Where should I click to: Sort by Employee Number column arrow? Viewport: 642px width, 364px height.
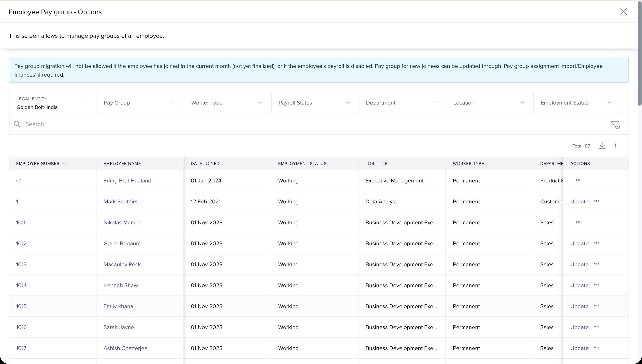tap(65, 163)
